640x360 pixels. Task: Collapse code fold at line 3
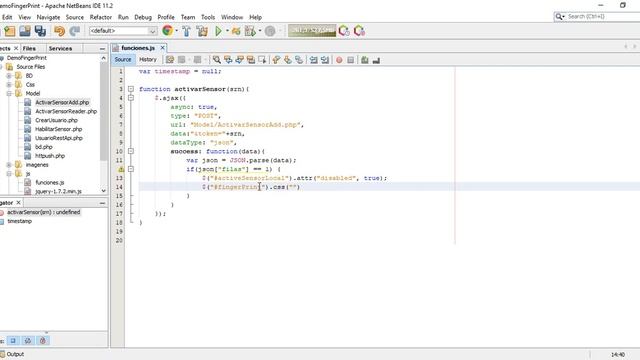pyautogui.click(x=131, y=89)
